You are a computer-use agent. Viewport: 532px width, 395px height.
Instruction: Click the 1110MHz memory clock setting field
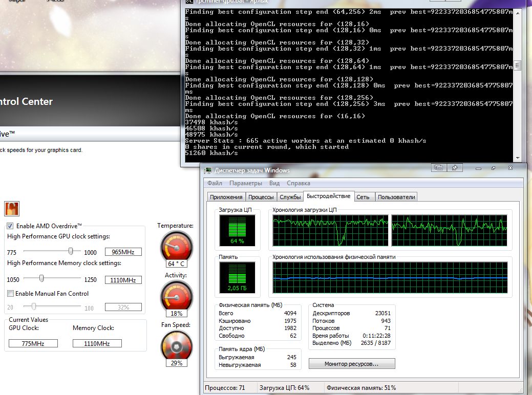(x=123, y=280)
